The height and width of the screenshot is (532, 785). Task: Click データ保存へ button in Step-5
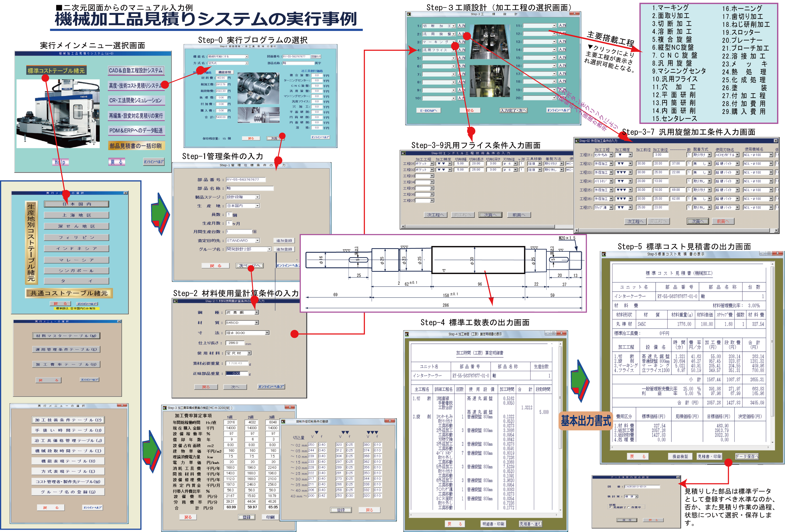click(747, 456)
